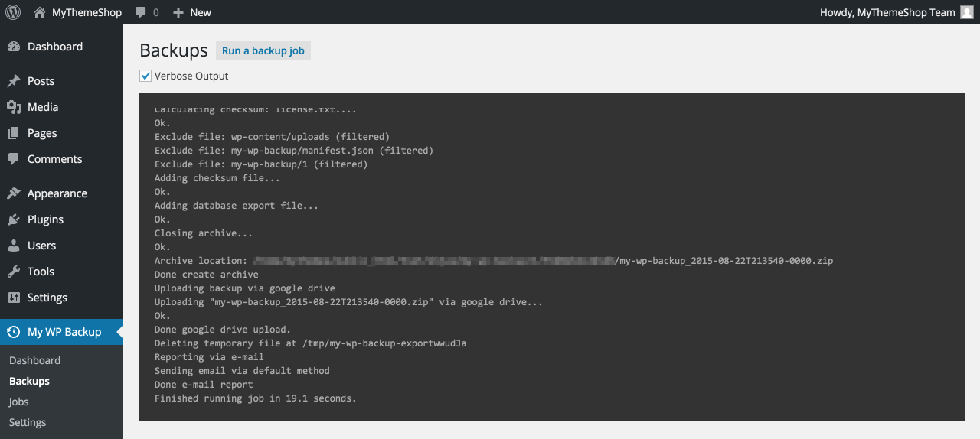The width and height of the screenshot is (980, 439).
Task: Click the WordPress logo icon
Action: (x=13, y=12)
